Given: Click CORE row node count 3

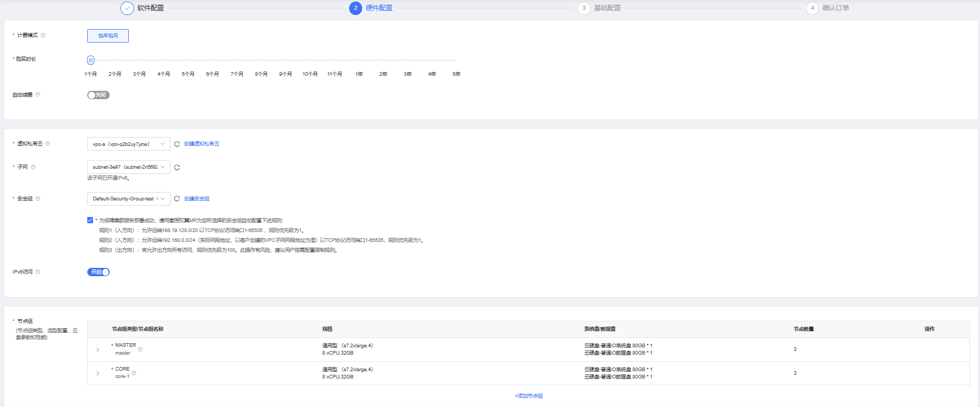Looking at the screenshot, I should (x=795, y=373).
